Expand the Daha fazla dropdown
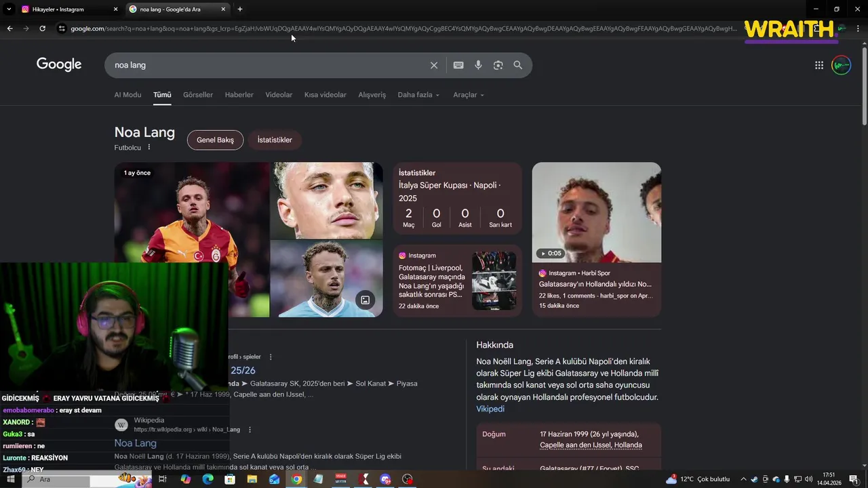The height and width of the screenshot is (488, 868). (418, 95)
